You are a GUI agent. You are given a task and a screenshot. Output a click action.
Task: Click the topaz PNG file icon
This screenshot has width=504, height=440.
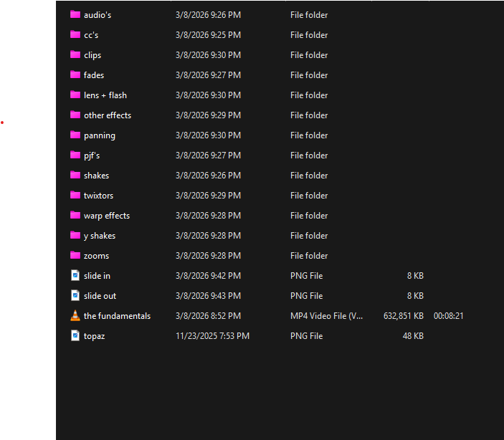(75, 335)
